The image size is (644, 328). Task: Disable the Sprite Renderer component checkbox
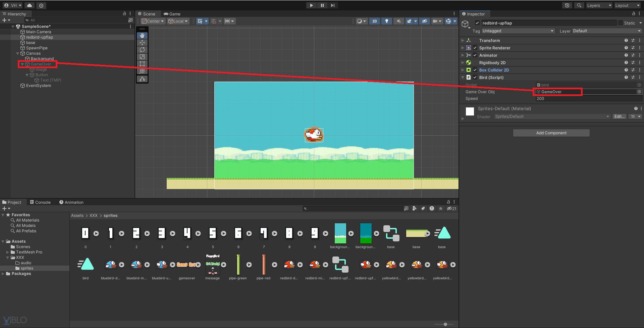[475, 48]
